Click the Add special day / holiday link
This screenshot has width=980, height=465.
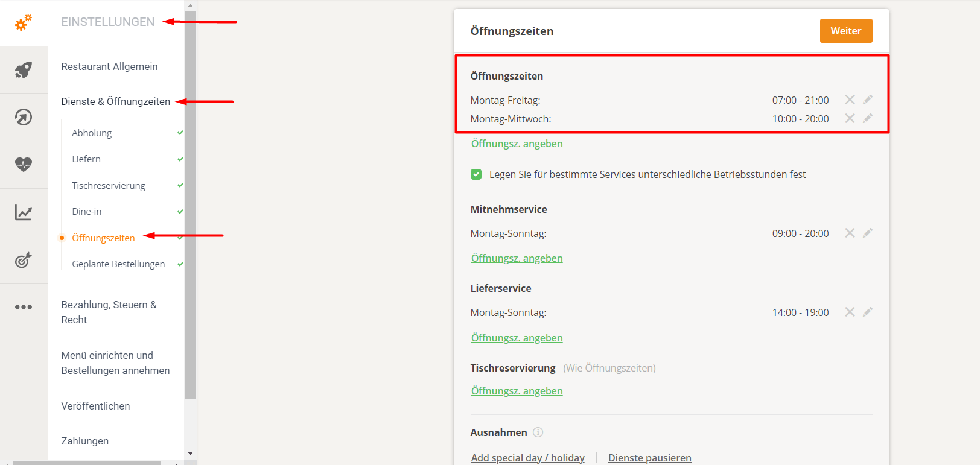[x=528, y=458]
